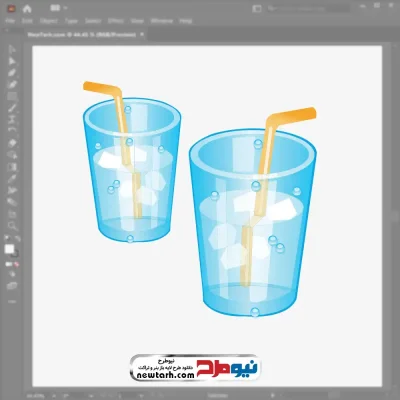Open the Window menu
This screenshot has height=400, width=400.
pyautogui.click(x=162, y=21)
